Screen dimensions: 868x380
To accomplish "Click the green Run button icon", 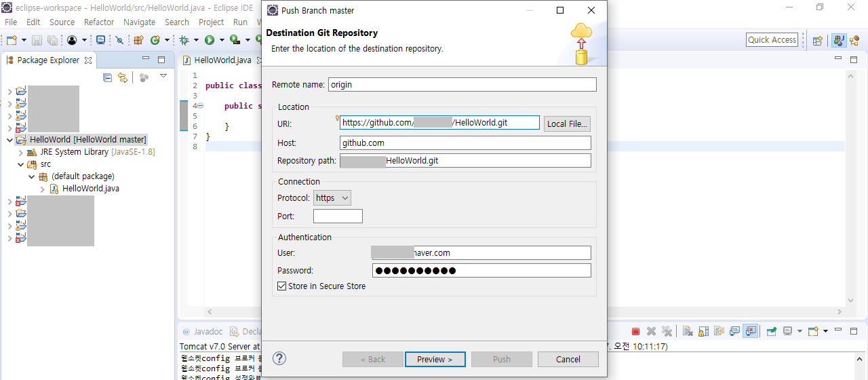I will click(x=210, y=40).
